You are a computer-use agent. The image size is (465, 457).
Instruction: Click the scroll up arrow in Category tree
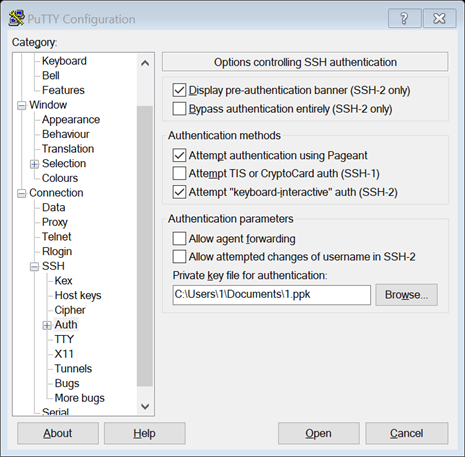[x=145, y=63]
